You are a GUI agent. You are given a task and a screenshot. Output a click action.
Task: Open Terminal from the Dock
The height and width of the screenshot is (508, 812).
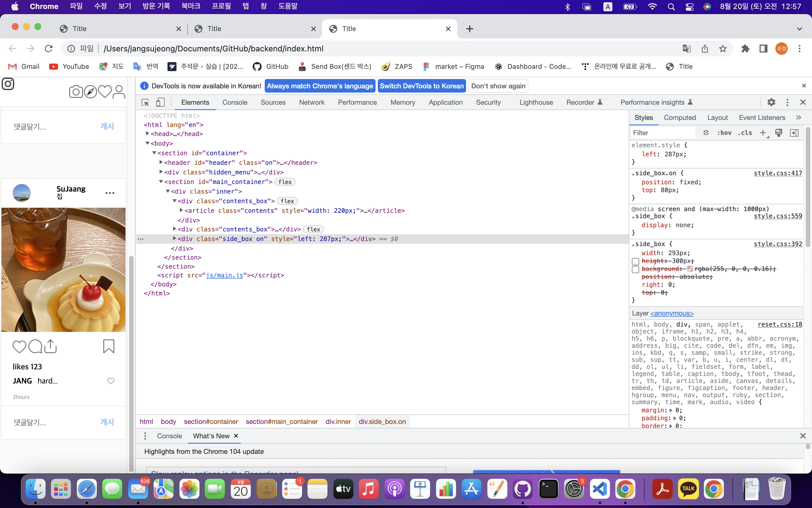point(548,489)
